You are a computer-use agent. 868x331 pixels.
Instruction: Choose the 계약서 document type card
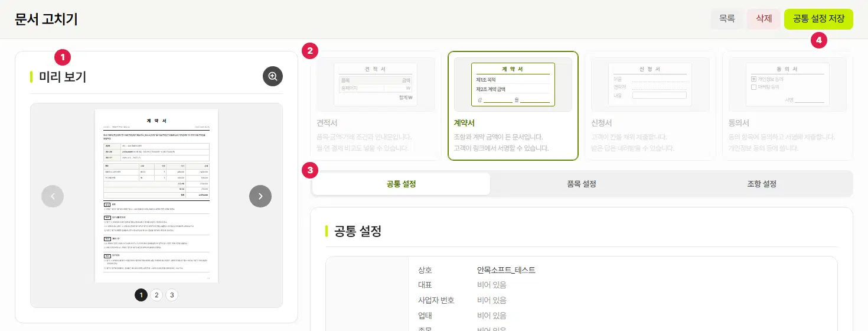[513, 106]
